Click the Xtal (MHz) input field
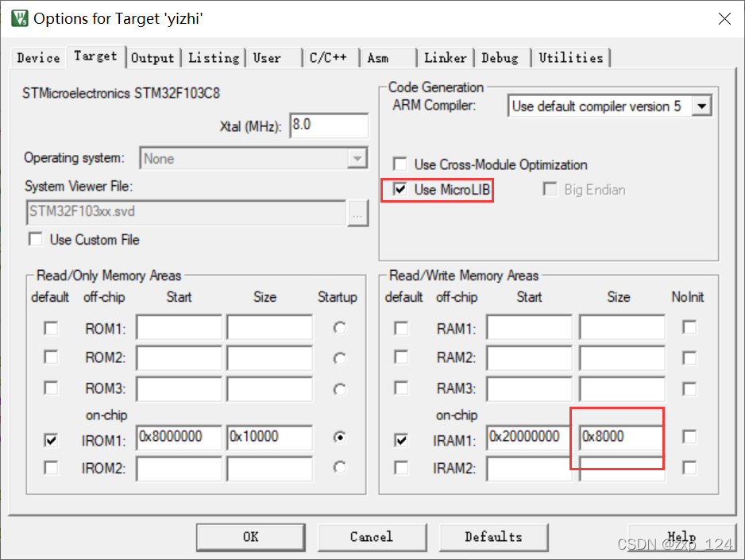Viewport: 745px width, 560px height. [x=329, y=126]
